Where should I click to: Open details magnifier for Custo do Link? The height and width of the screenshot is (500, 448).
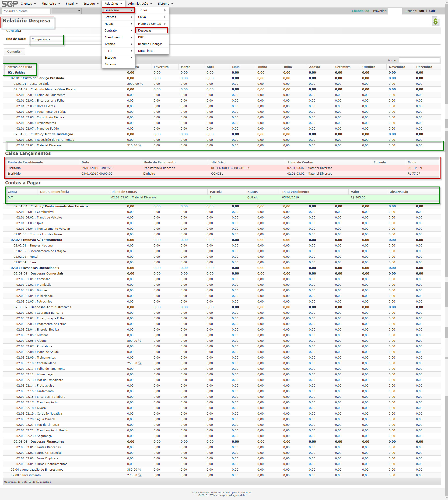point(142,84)
